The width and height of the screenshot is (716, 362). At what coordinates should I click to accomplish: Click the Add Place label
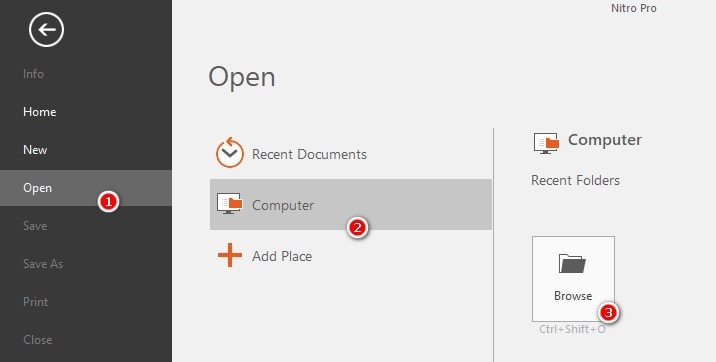(x=282, y=256)
